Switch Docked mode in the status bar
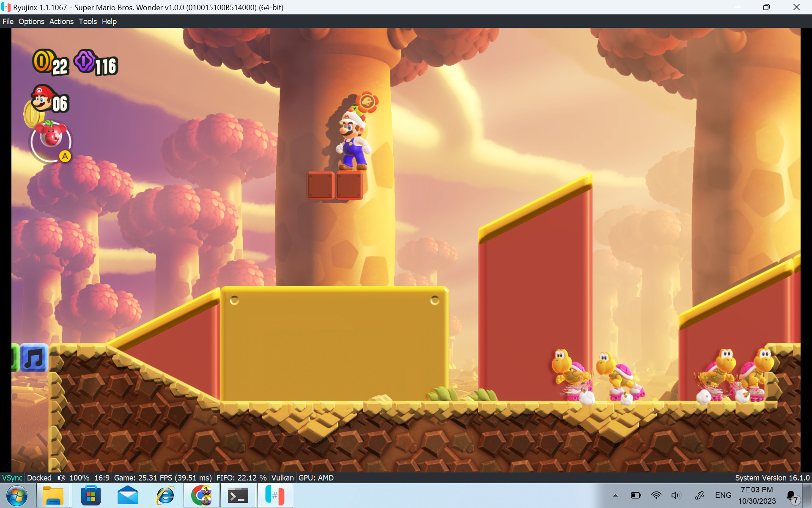Viewport: 812px width, 508px height. pyautogui.click(x=39, y=478)
